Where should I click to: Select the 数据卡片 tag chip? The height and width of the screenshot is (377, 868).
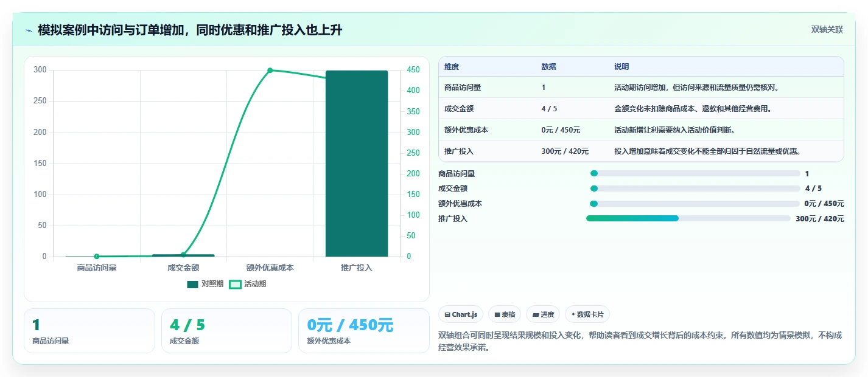pos(587,314)
